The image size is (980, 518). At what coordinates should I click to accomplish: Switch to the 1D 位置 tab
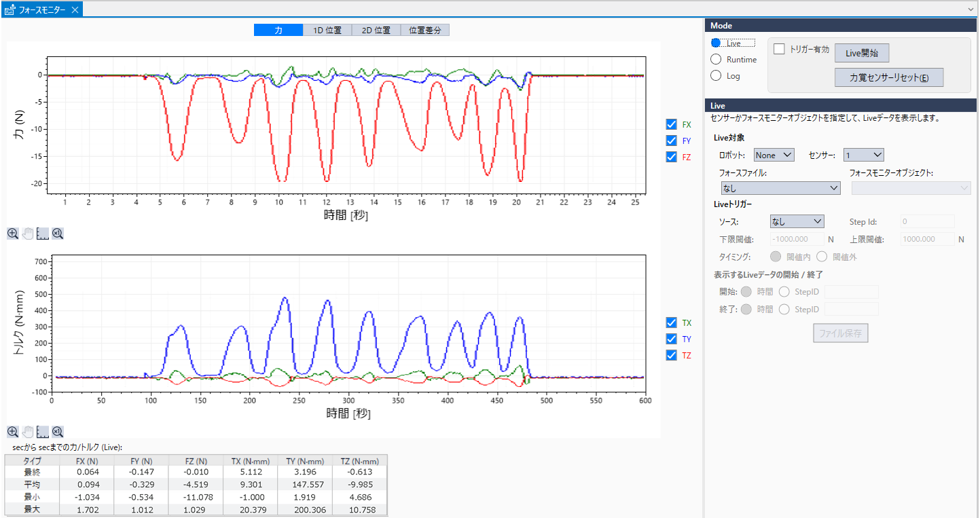327,30
